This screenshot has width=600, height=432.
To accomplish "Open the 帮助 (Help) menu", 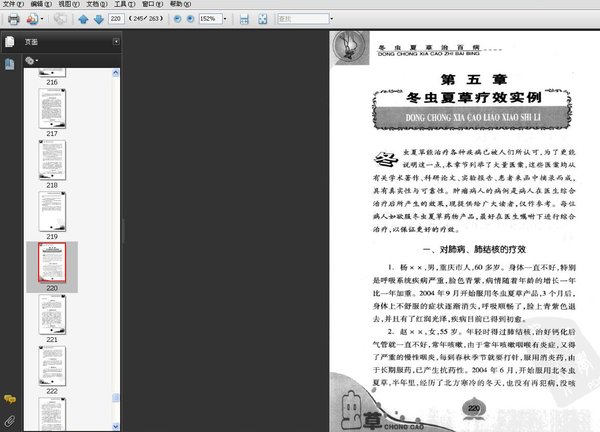I will pos(180,4).
